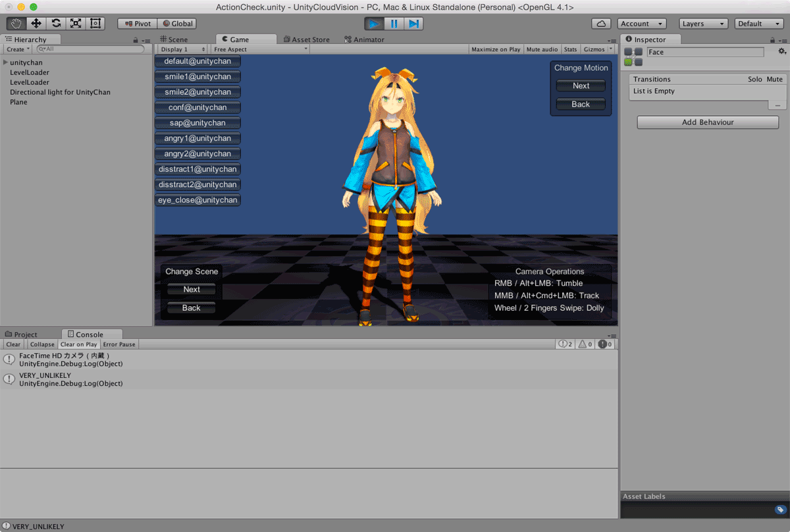Open the Layers dropdown

pyautogui.click(x=704, y=23)
